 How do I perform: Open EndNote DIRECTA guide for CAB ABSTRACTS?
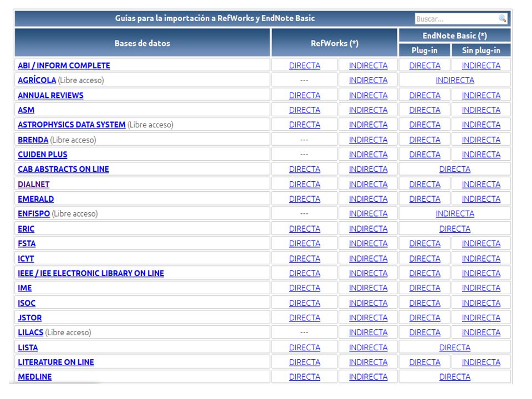(x=455, y=170)
